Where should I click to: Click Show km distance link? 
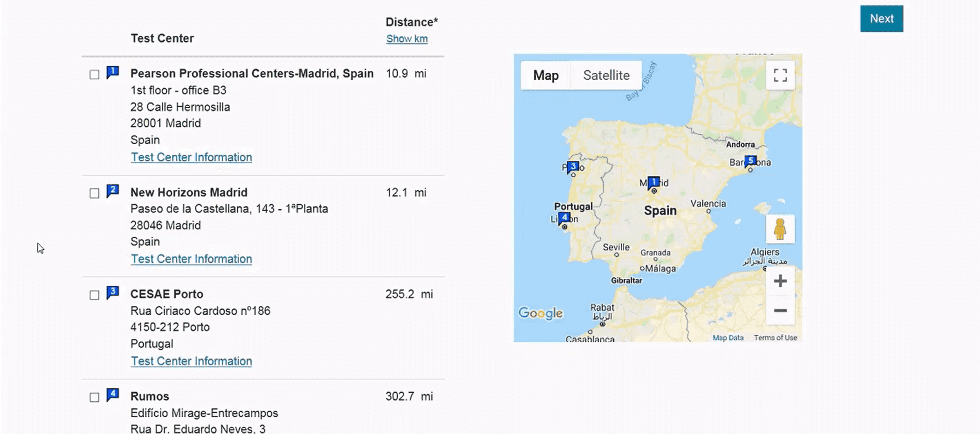tap(407, 39)
